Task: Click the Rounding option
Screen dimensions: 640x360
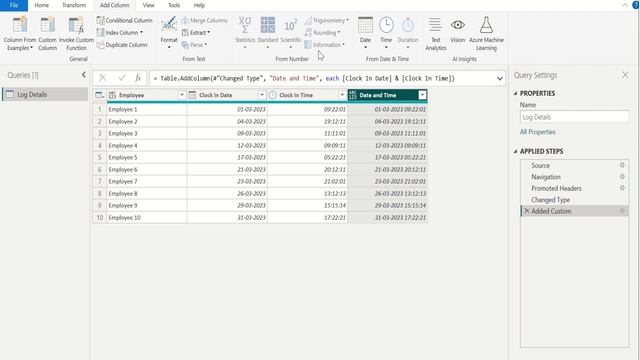Action: (322, 32)
